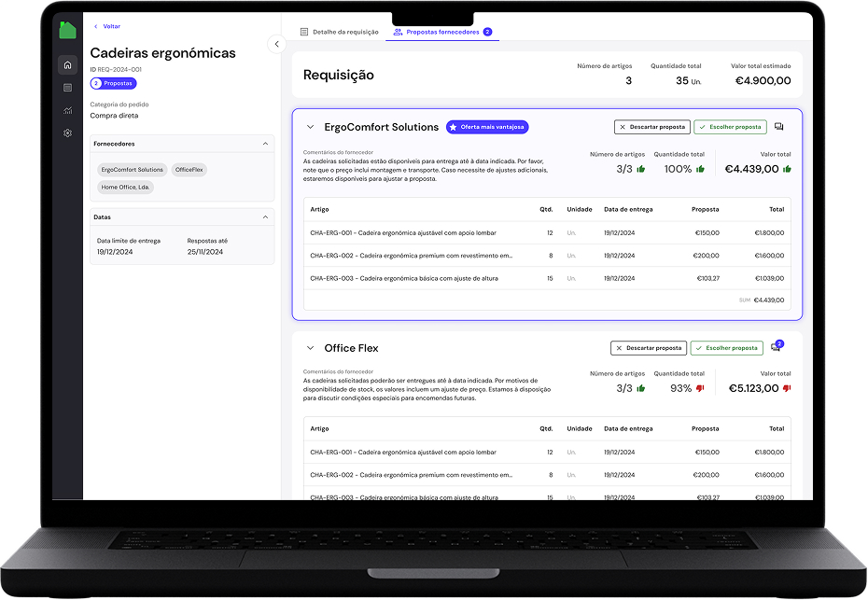The width and height of the screenshot is (868, 600).
Task: Open the Home icon in sidebar
Action: pyautogui.click(x=67, y=64)
